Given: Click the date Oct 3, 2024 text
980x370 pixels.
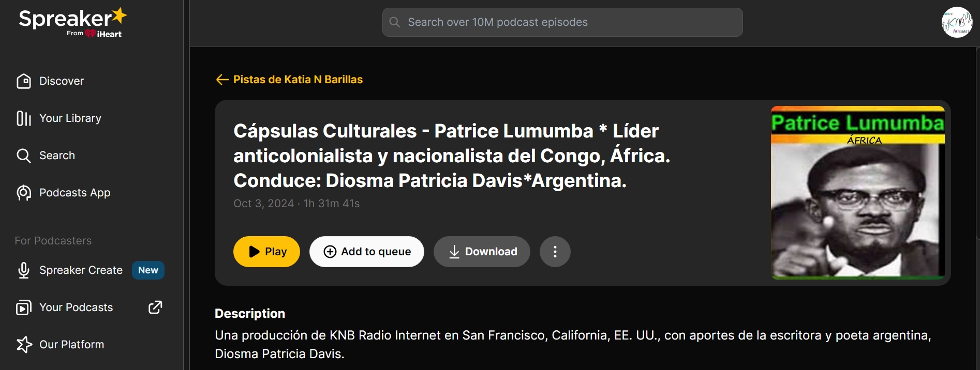Looking at the screenshot, I should point(263,204).
